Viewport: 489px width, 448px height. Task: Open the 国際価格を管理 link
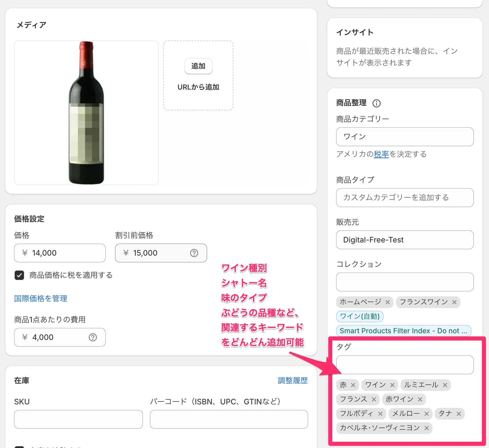(40, 298)
